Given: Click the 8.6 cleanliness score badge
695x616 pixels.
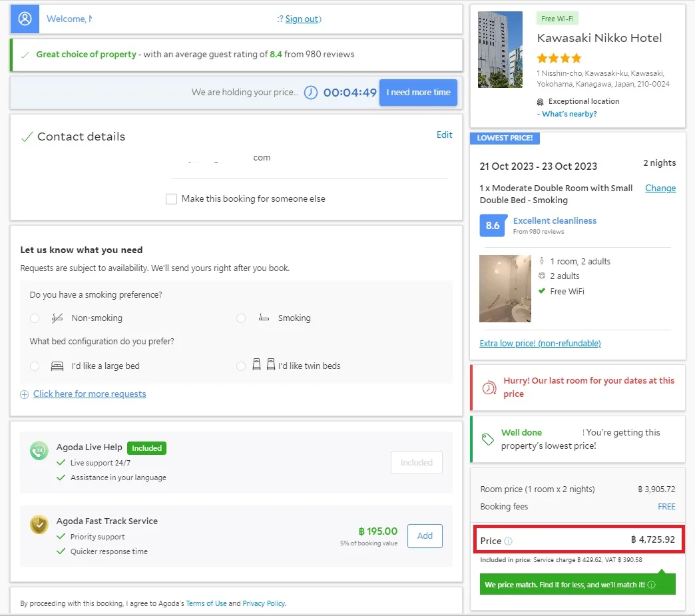Looking at the screenshot, I should pyautogui.click(x=493, y=225).
